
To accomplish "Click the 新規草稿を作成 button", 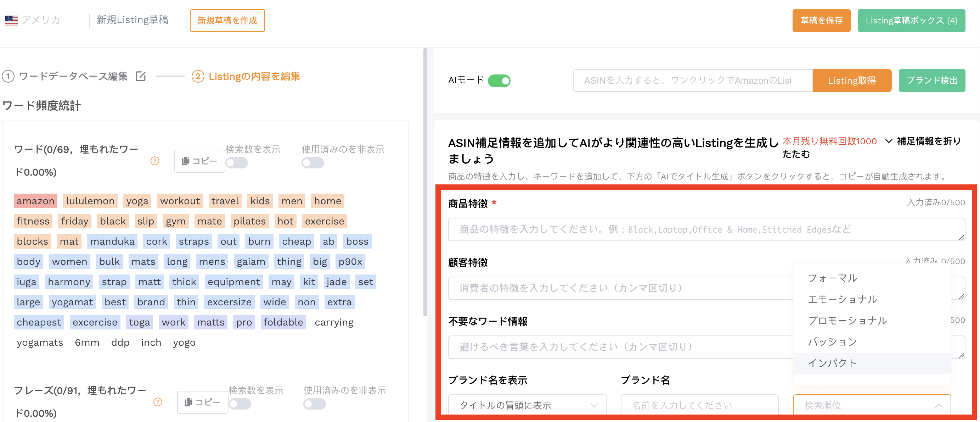I will pos(227,21).
